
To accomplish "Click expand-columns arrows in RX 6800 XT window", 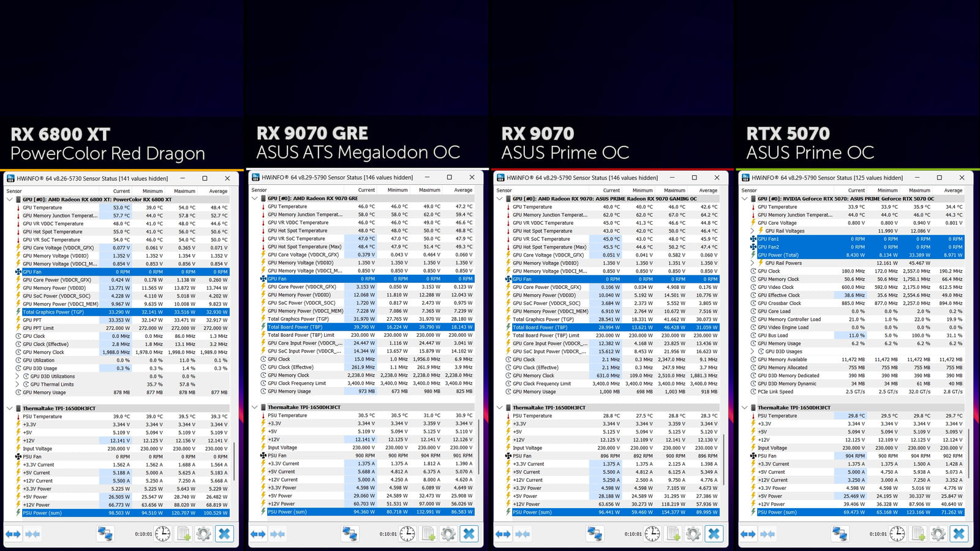I will click(13, 534).
